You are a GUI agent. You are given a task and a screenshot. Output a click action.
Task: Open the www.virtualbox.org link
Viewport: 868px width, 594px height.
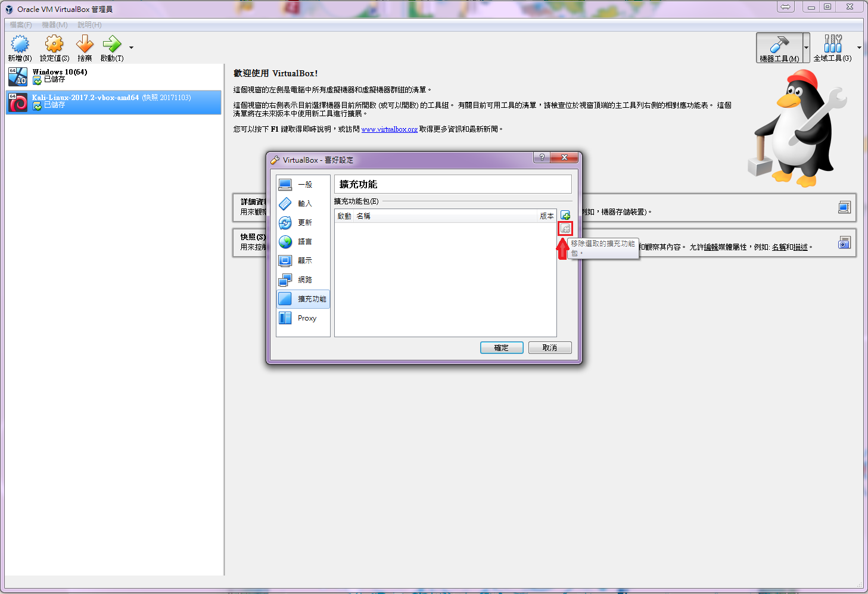pyautogui.click(x=389, y=129)
